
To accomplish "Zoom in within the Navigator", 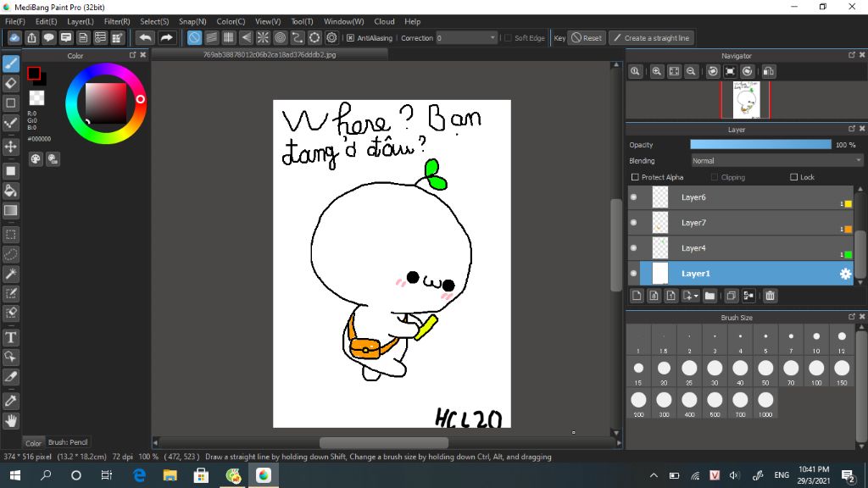I will pyautogui.click(x=657, y=71).
